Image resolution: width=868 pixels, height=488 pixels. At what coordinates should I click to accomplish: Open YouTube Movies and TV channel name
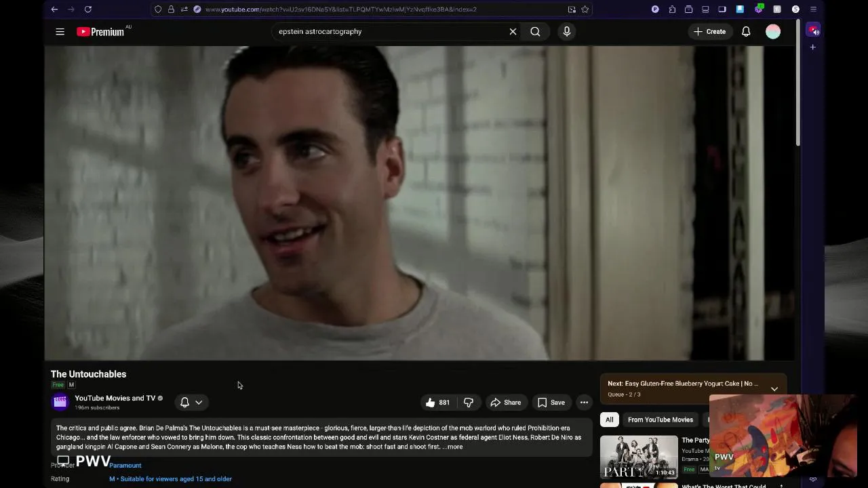tap(115, 398)
